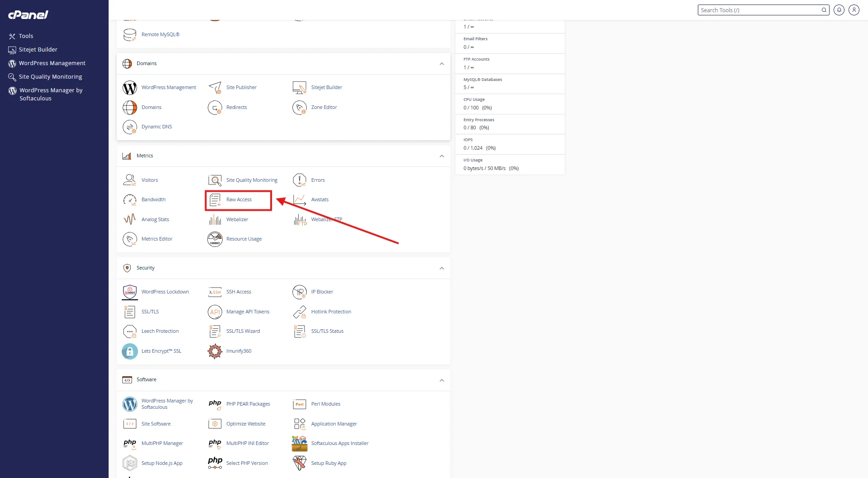
Task: Open WordPress Manager by Softaculous in Software
Action: pos(167,404)
